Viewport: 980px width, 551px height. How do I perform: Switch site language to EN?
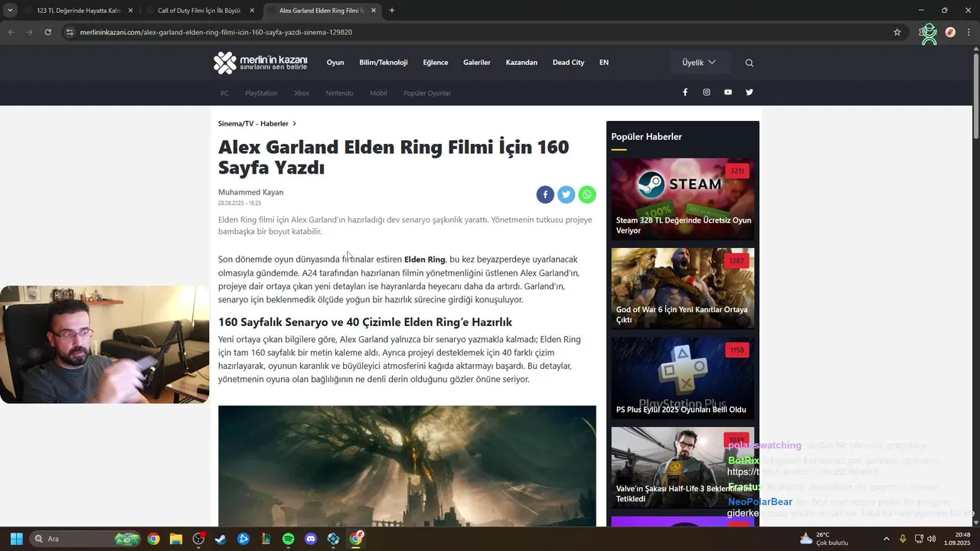[x=604, y=63]
